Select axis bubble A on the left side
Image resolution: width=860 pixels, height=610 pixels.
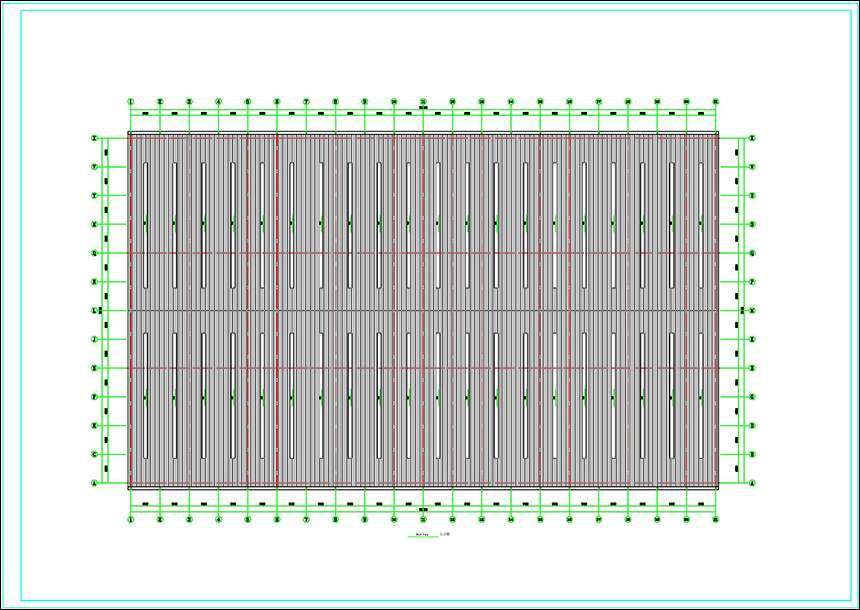pyautogui.click(x=94, y=484)
